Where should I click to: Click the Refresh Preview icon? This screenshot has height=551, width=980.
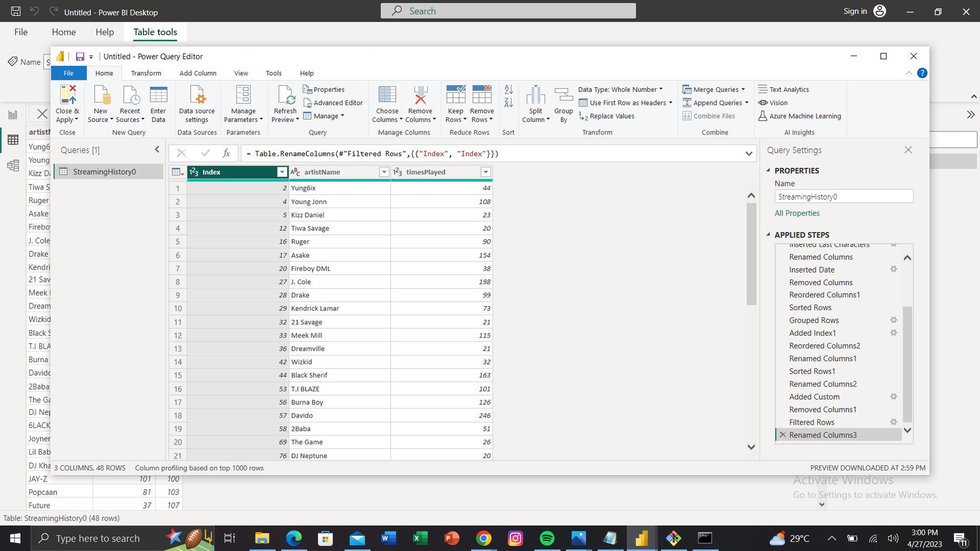(x=285, y=95)
